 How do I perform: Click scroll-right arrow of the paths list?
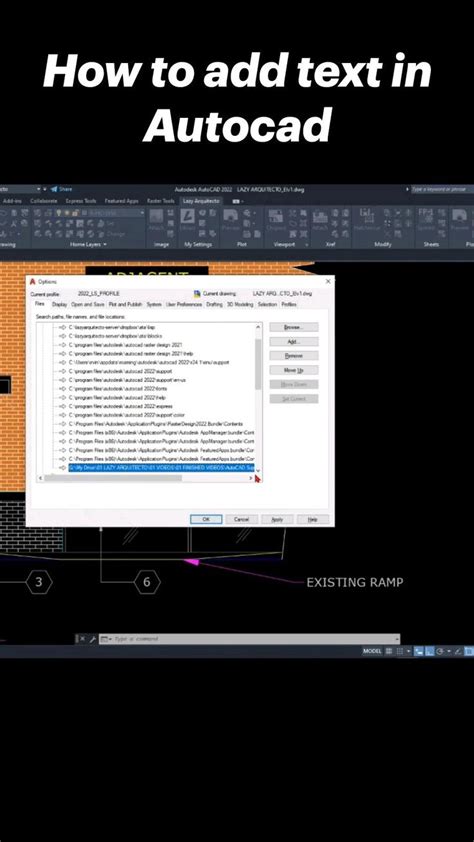[251, 478]
